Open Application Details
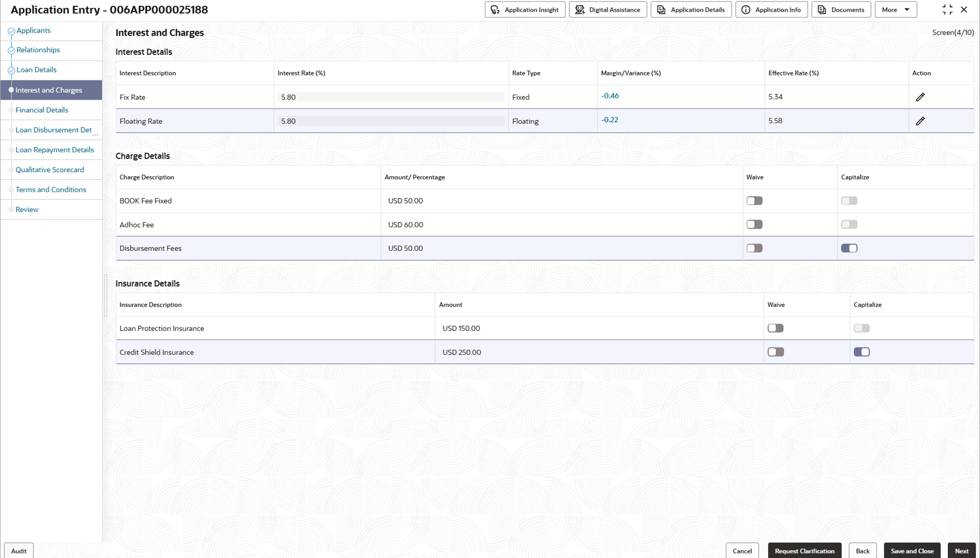The image size is (980, 558). tap(691, 10)
